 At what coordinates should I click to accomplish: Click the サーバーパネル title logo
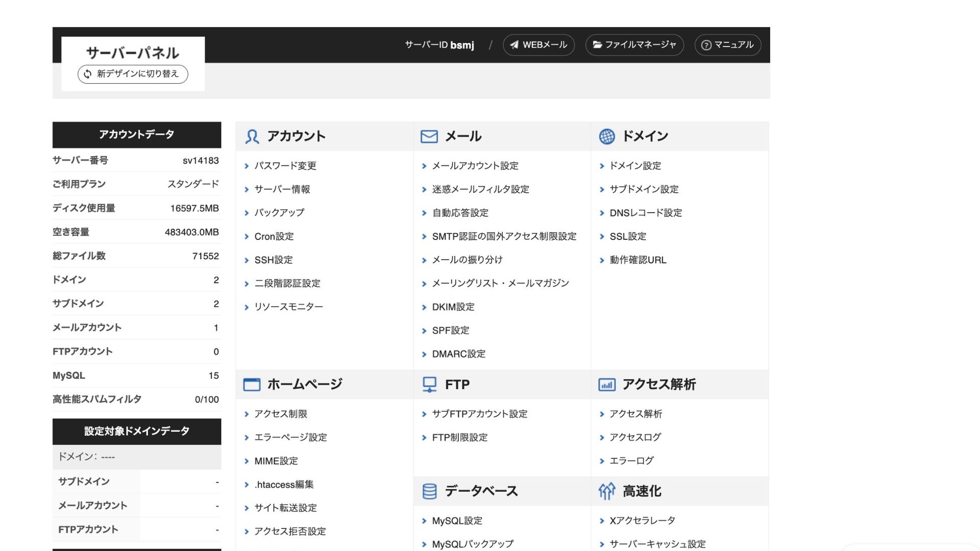(133, 53)
